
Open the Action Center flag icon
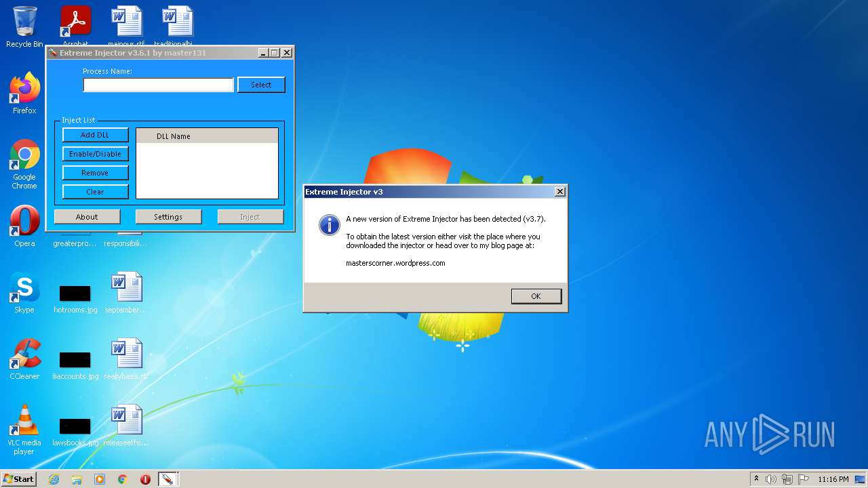coord(804,479)
